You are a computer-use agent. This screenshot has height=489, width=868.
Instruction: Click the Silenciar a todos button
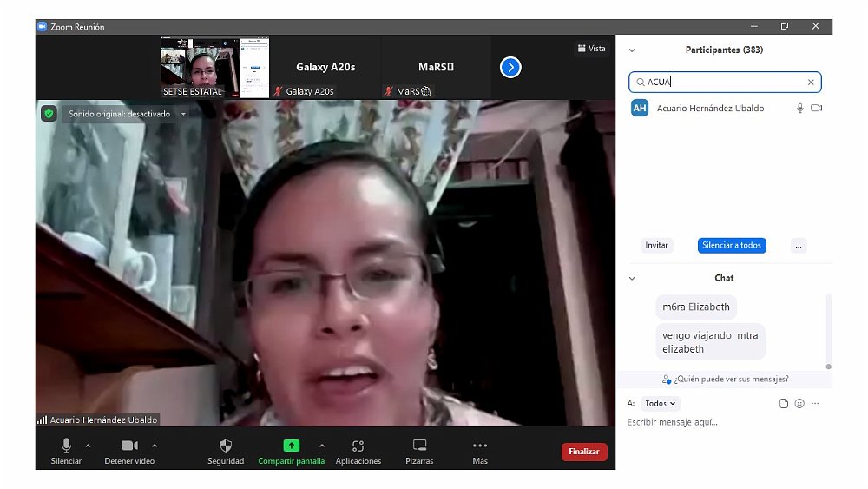click(x=732, y=246)
